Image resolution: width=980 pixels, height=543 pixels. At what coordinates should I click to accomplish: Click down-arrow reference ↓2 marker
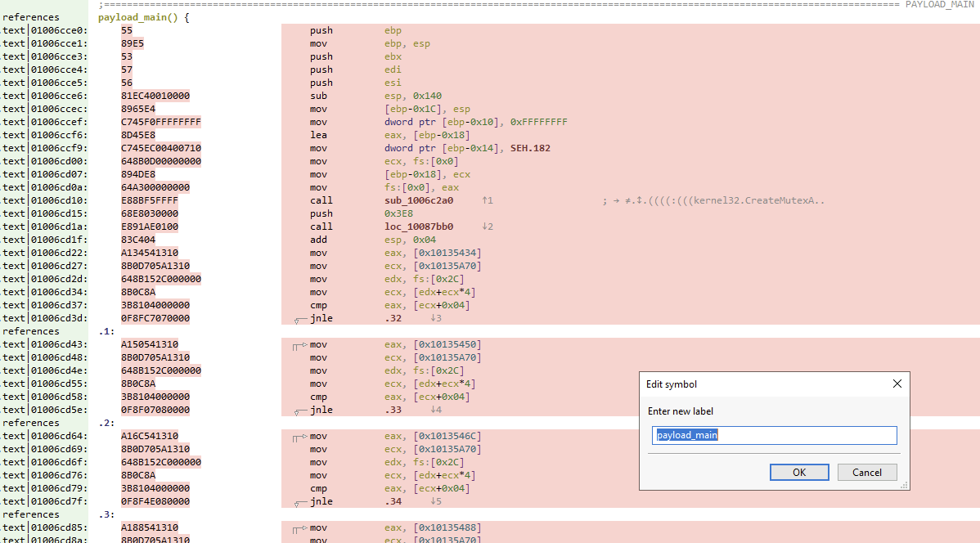point(488,227)
